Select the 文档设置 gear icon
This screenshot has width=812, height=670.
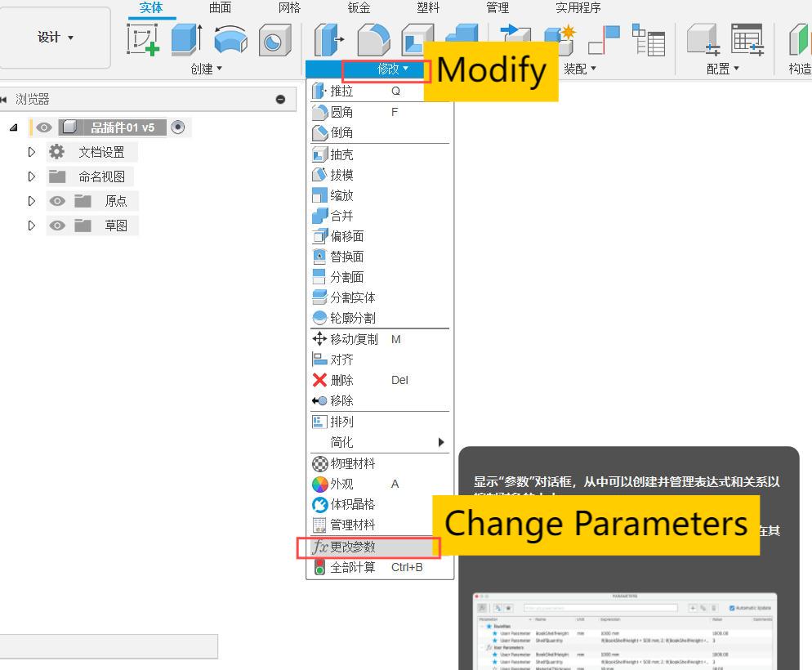(x=56, y=152)
